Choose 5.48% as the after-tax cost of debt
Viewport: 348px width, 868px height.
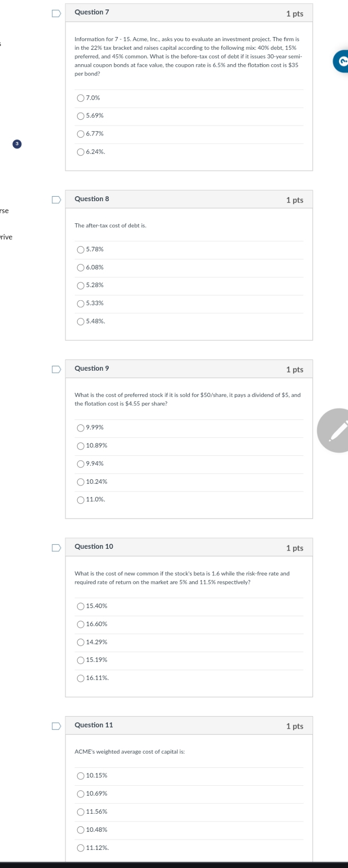80,321
